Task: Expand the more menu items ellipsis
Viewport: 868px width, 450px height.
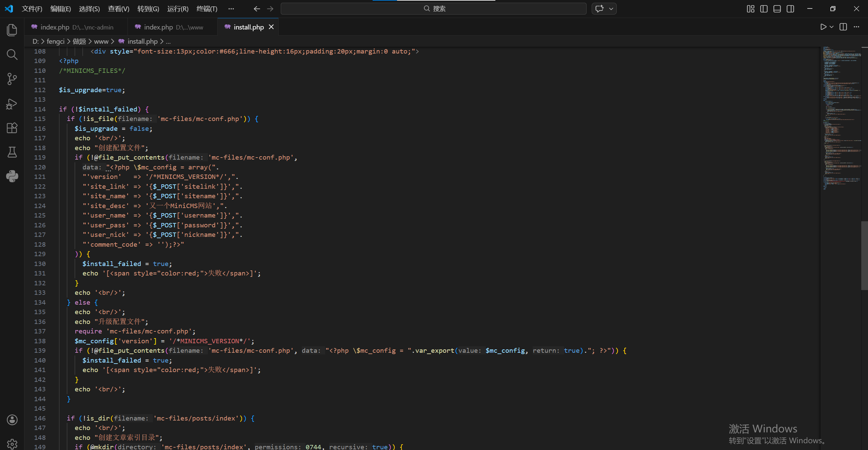Action: pyautogui.click(x=231, y=9)
